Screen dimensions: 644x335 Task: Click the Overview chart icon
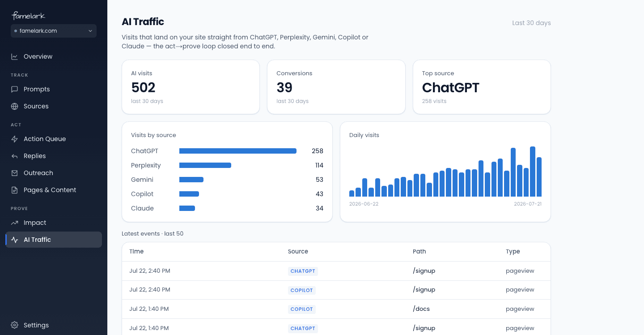(x=15, y=56)
